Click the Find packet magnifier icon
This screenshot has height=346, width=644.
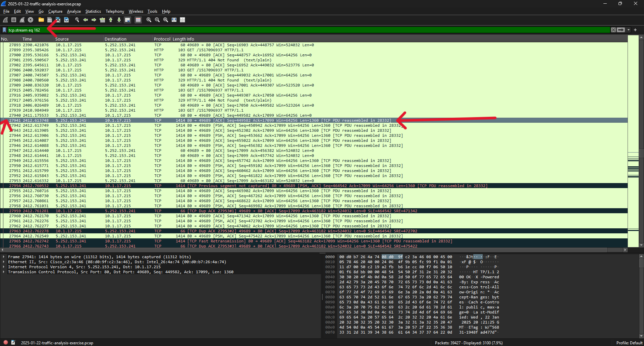[77, 20]
